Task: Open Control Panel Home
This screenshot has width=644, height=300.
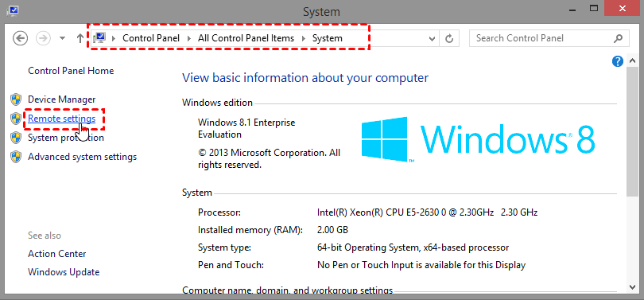Action: pos(71,71)
